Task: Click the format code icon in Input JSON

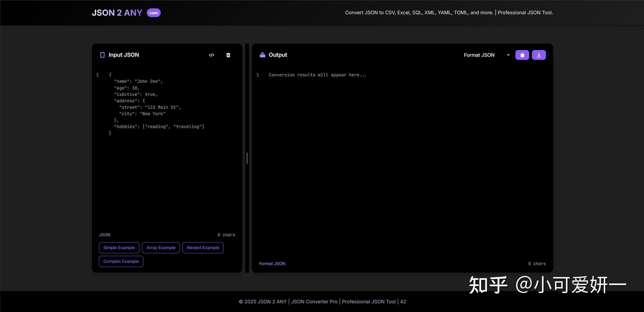Action: (212, 55)
